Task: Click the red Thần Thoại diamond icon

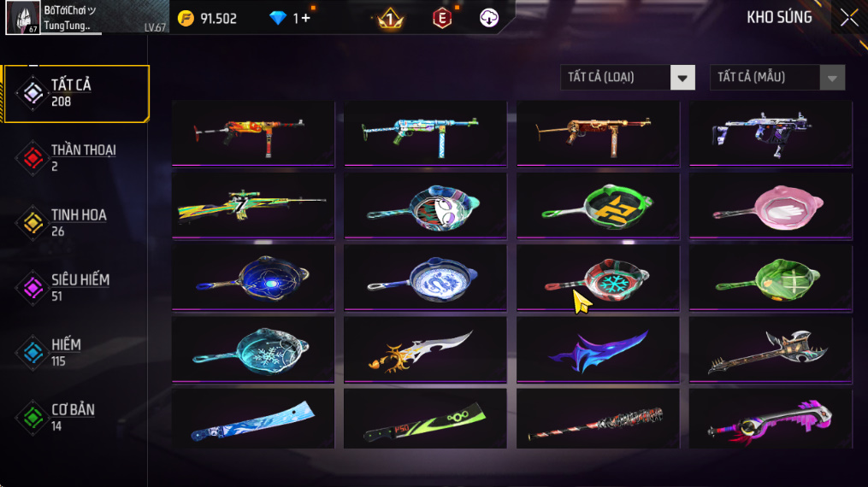Action: pyautogui.click(x=32, y=158)
